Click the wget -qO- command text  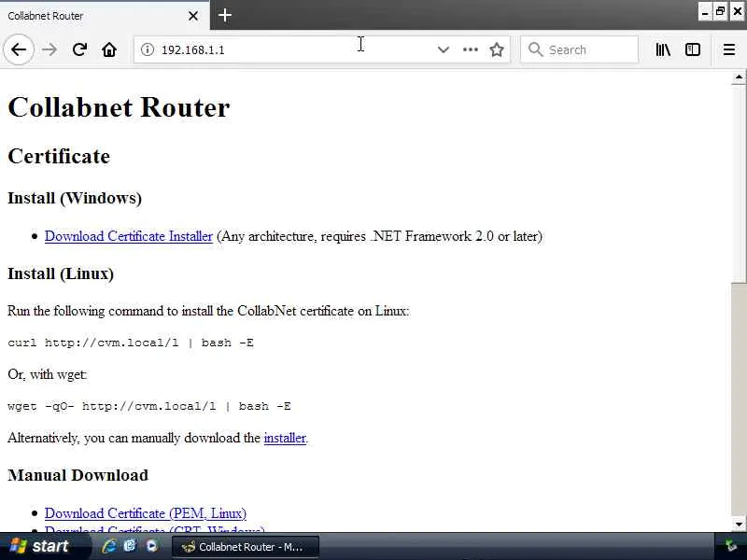tap(149, 406)
